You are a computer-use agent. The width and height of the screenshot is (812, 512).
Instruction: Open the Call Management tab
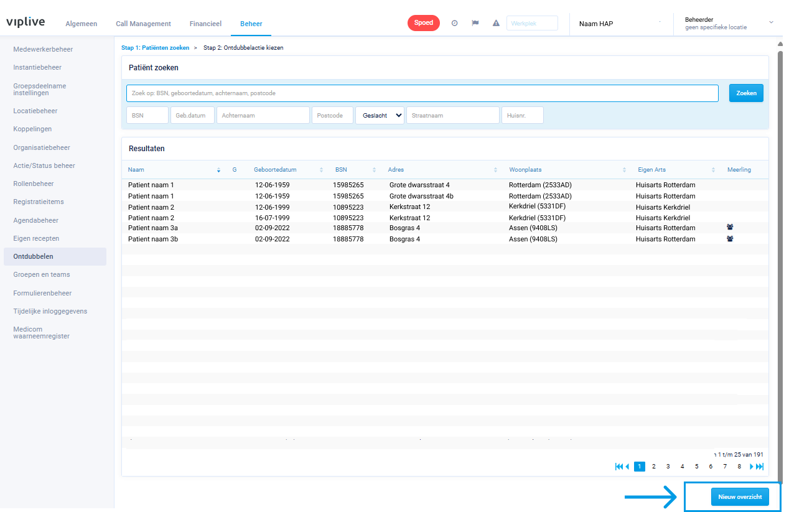tap(143, 24)
